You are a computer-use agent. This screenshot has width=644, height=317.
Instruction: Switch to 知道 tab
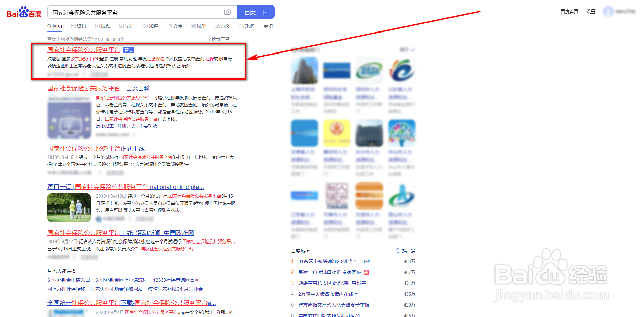(151, 26)
